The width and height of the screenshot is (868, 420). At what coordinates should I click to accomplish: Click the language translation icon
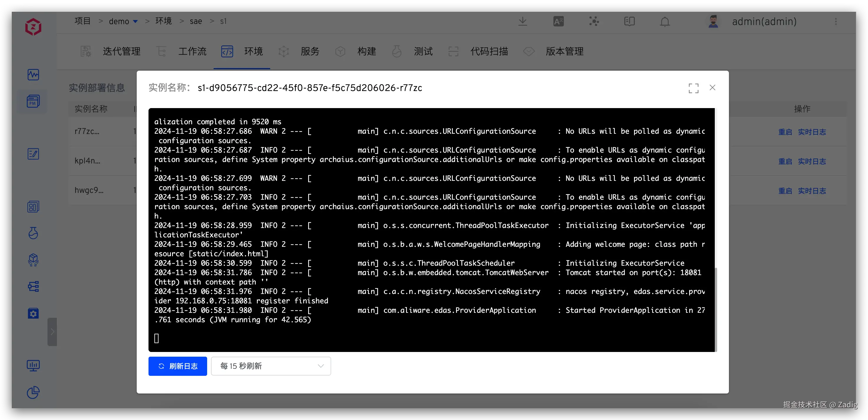(x=558, y=22)
